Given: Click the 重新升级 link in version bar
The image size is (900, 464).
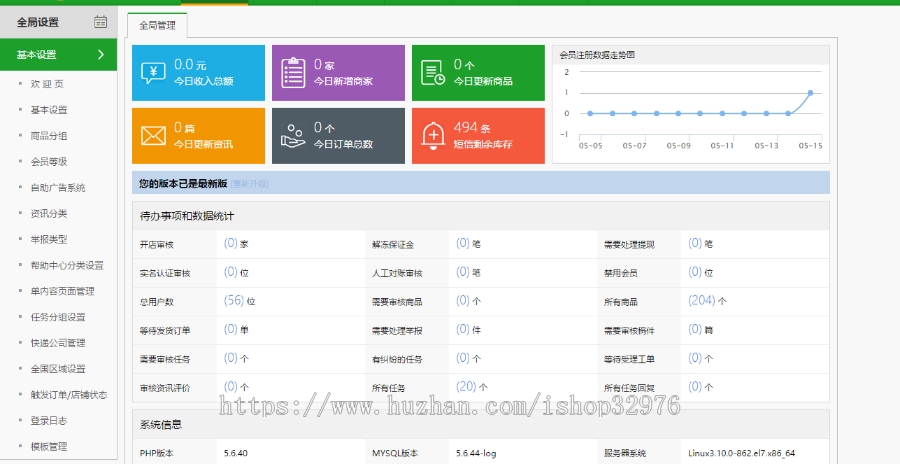Looking at the screenshot, I should (250, 184).
